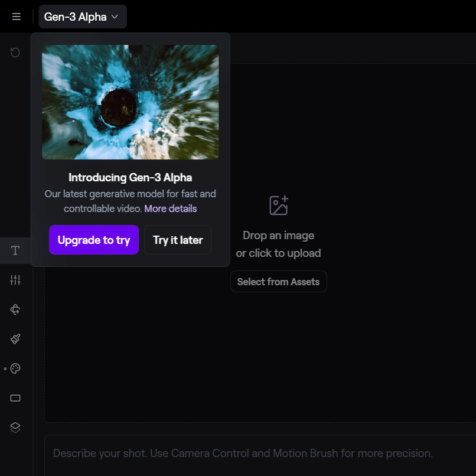Expand the chevron beside Gen-3 Alpha

(115, 17)
